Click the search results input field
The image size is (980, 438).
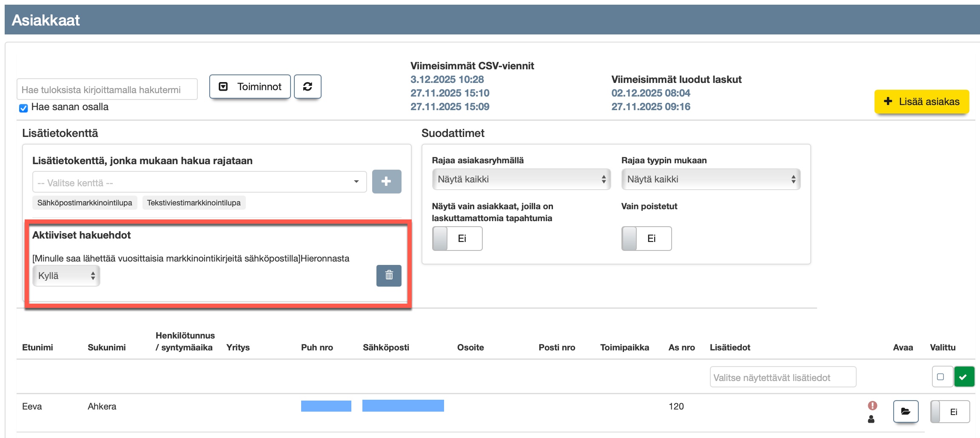107,90
